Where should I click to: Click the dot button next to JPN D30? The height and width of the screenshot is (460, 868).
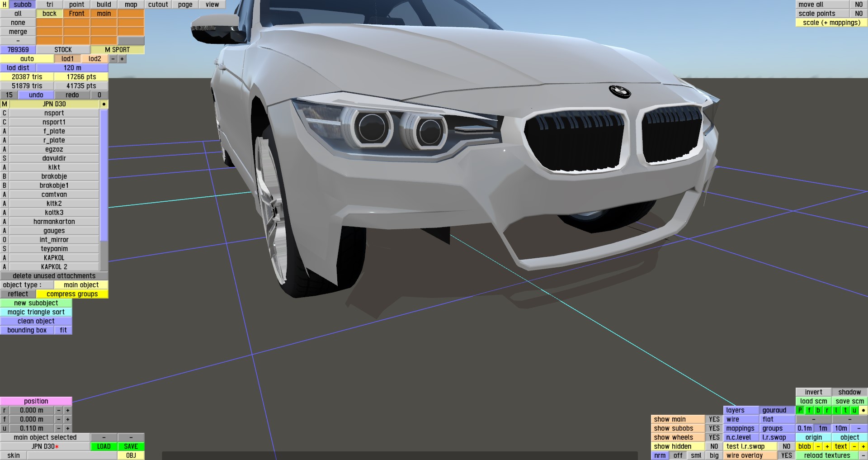(104, 104)
